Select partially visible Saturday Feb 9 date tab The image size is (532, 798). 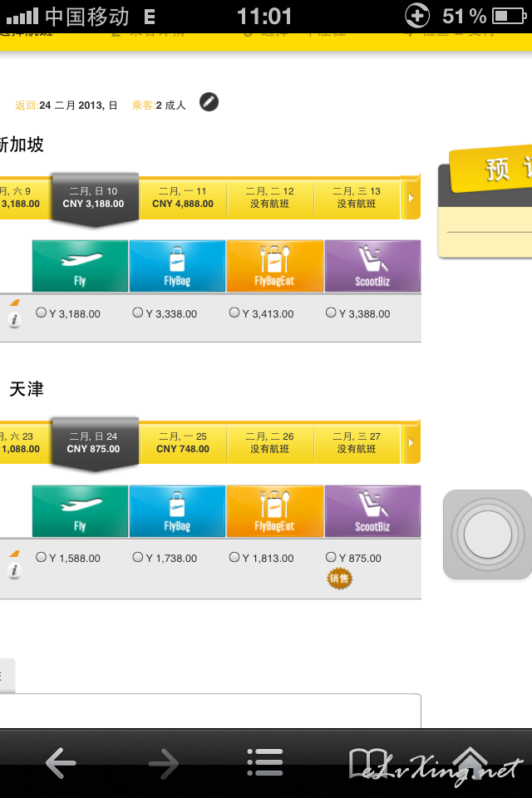click(25, 198)
